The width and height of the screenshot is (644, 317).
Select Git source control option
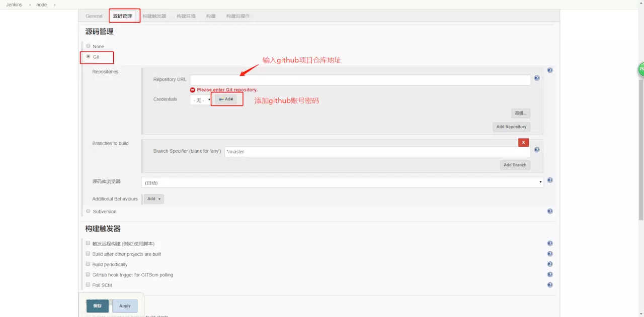pyautogui.click(x=88, y=57)
